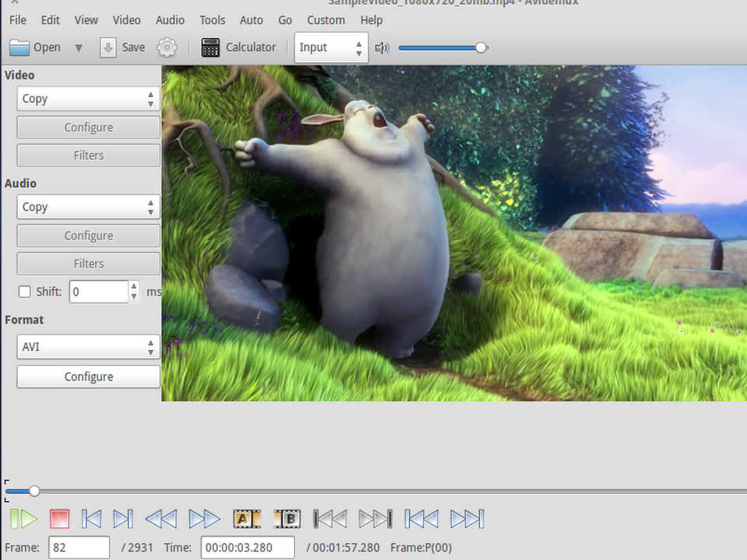Open the AVI format dropdown

pos(89,347)
